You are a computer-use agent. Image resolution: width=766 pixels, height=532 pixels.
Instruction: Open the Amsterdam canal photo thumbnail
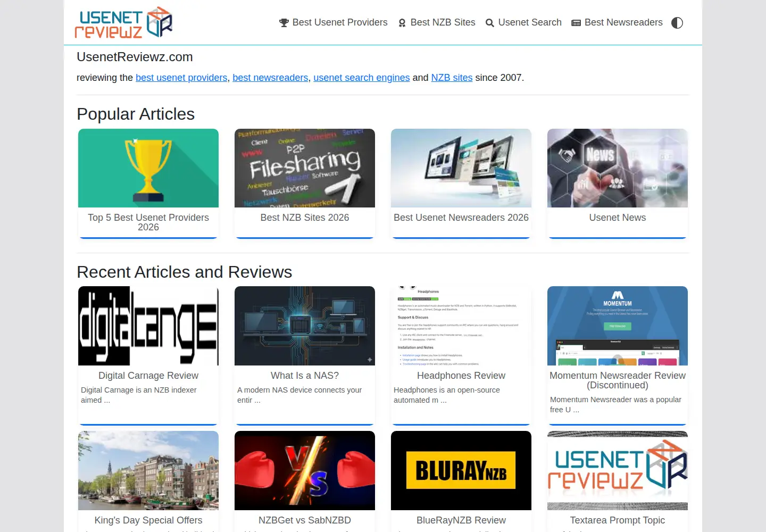pos(148,470)
